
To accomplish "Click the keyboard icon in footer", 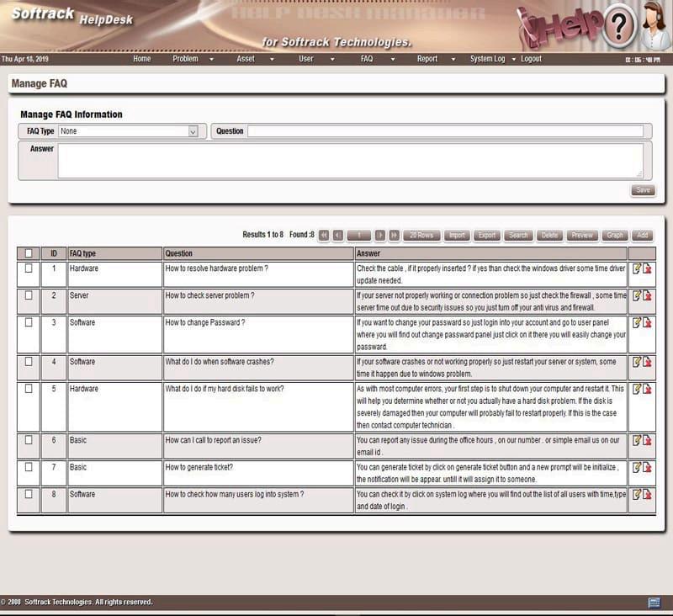I will tap(654, 603).
